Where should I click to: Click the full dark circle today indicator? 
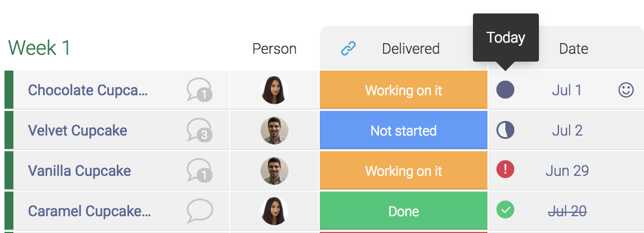505,90
